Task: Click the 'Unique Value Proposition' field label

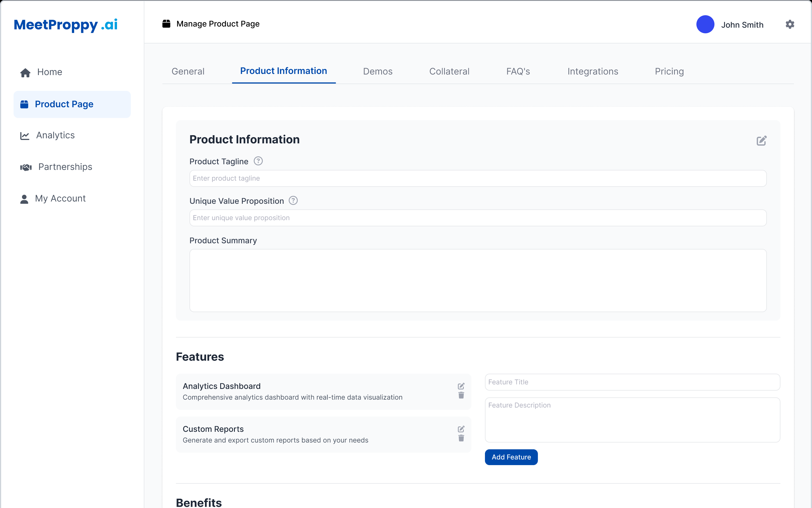Action: pyautogui.click(x=237, y=201)
